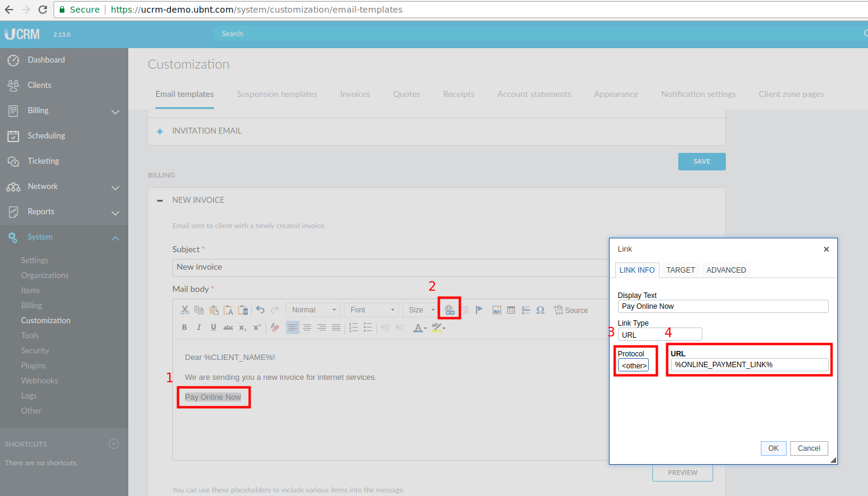Click the Insert Table icon
868x496 pixels.
pos(511,310)
